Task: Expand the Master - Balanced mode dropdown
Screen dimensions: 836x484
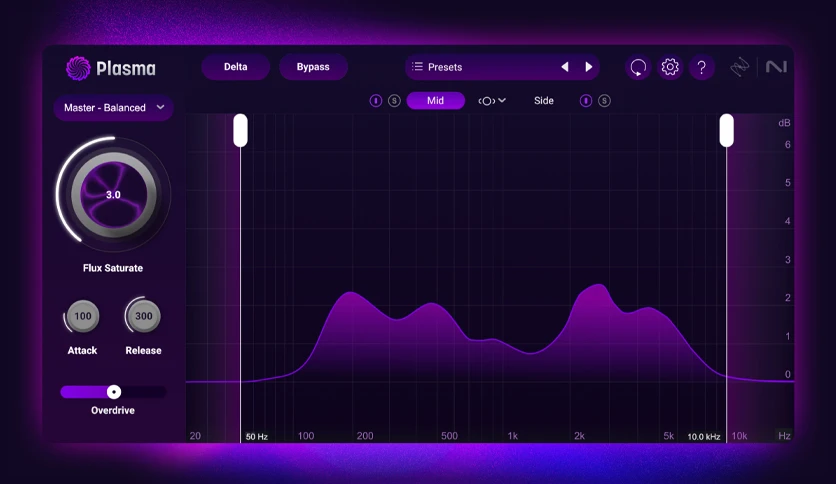Action: [x=113, y=108]
